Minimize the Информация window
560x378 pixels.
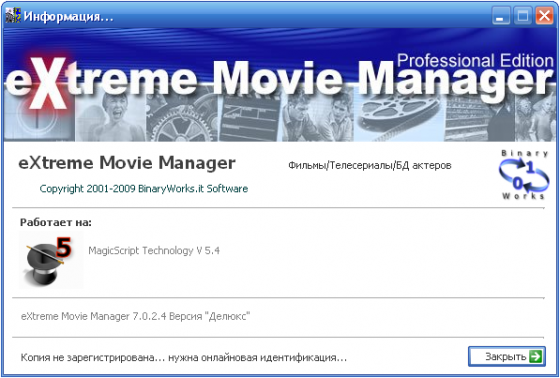click(501, 16)
